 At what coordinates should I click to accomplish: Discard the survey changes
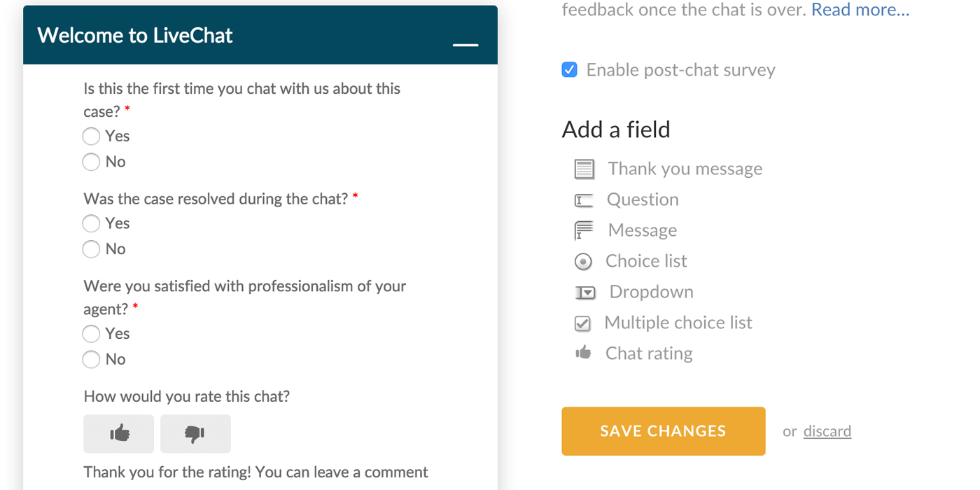click(x=827, y=430)
